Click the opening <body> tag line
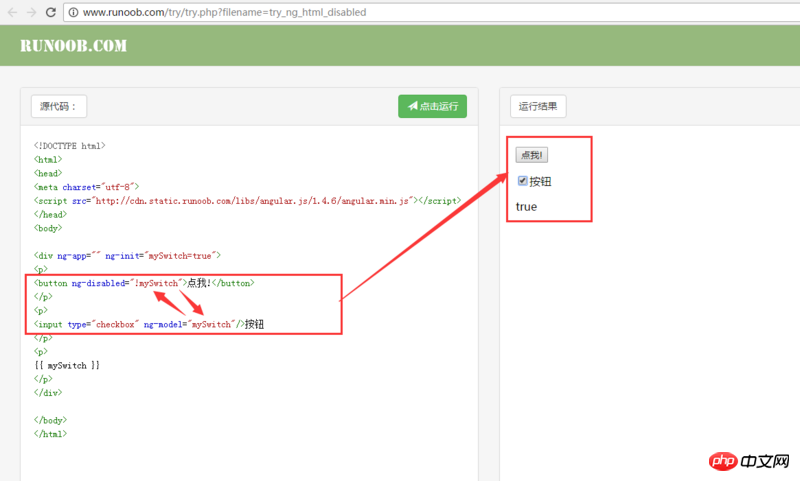This screenshot has height=481, width=800. click(48, 229)
